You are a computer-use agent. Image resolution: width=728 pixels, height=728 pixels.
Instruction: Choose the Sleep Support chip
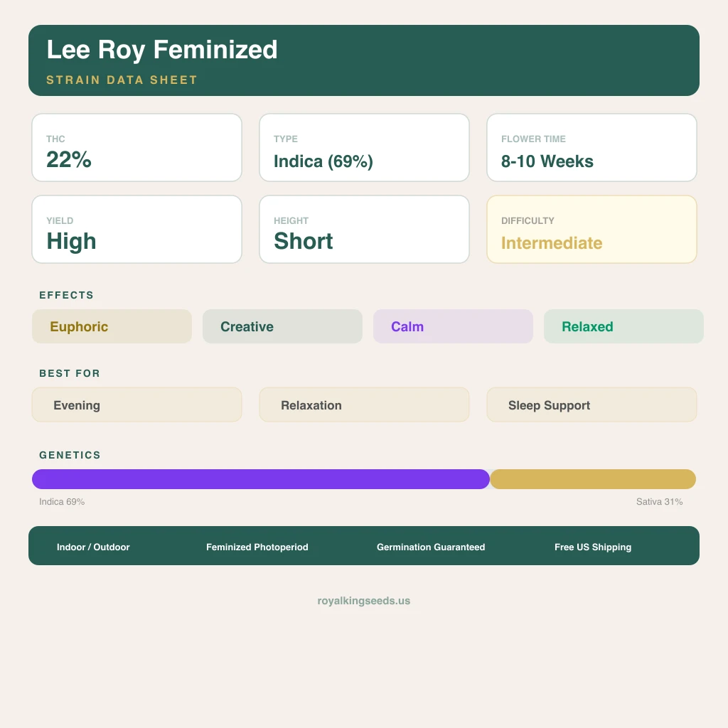(592, 405)
